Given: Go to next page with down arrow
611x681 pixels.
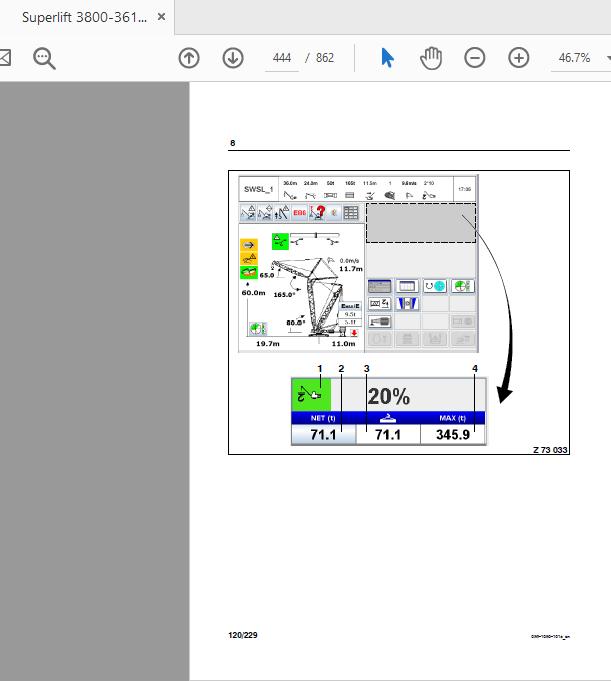Looking at the screenshot, I should click(233, 58).
